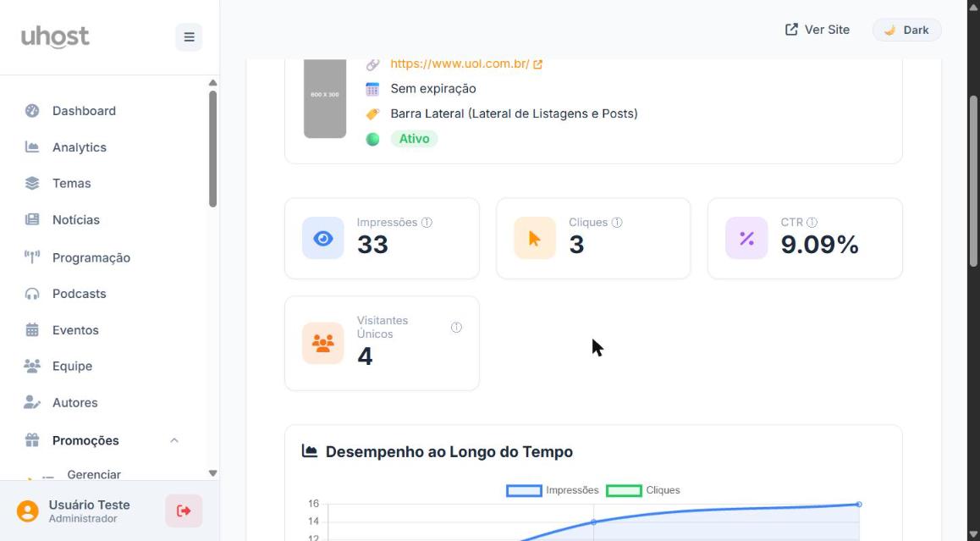Open the https://www.uol.com.br/ link
980x541 pixels.
(460, 63)
